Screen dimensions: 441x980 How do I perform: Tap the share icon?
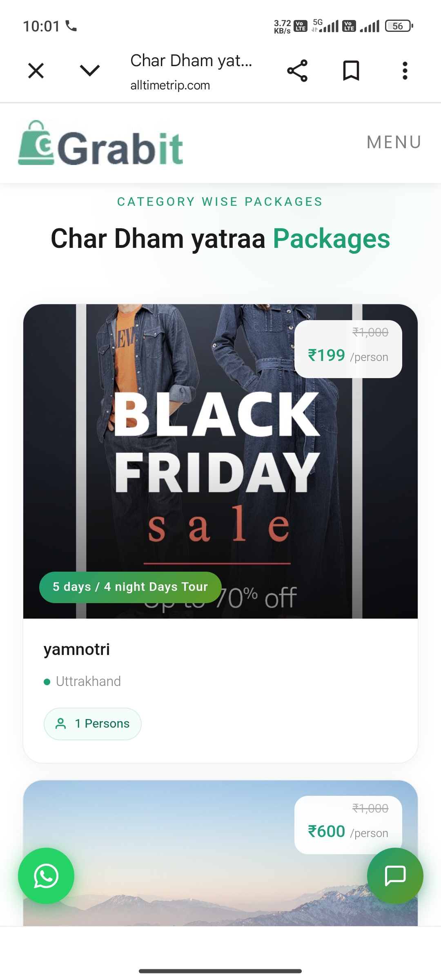pyautogui.click(x=297, y=71)
